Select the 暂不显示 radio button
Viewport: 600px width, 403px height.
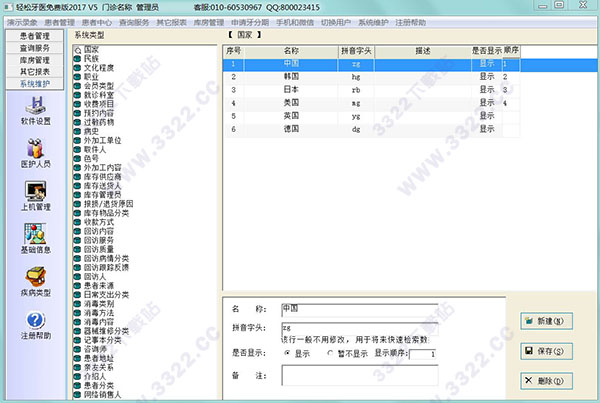pos(330,353)
